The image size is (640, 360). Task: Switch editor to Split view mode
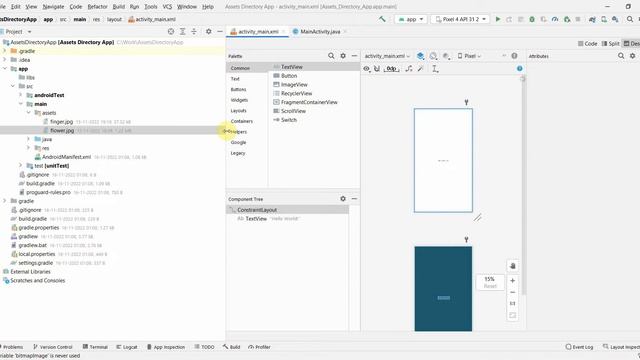click(x=611, y=44)
